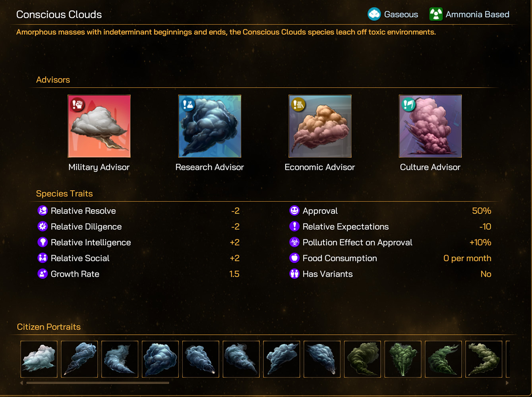Click the Relative Social trait icon
532x397 pixels.
click(x=43, y=258)
